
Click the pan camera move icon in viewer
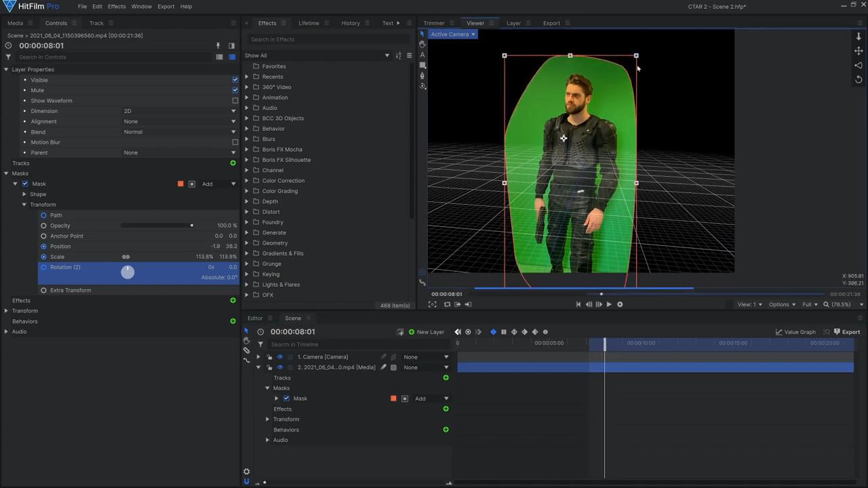[x=859, y=51]
